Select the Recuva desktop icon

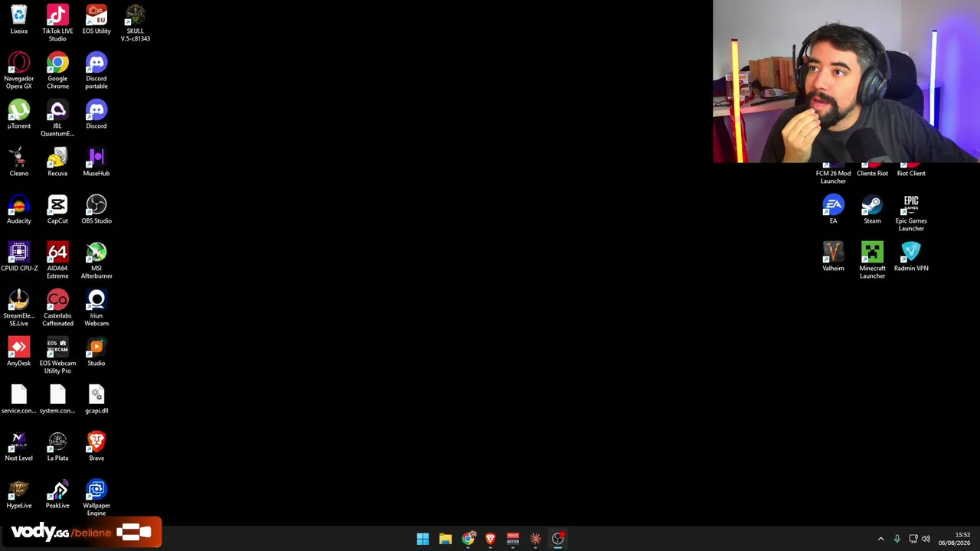tap(57, 158)
